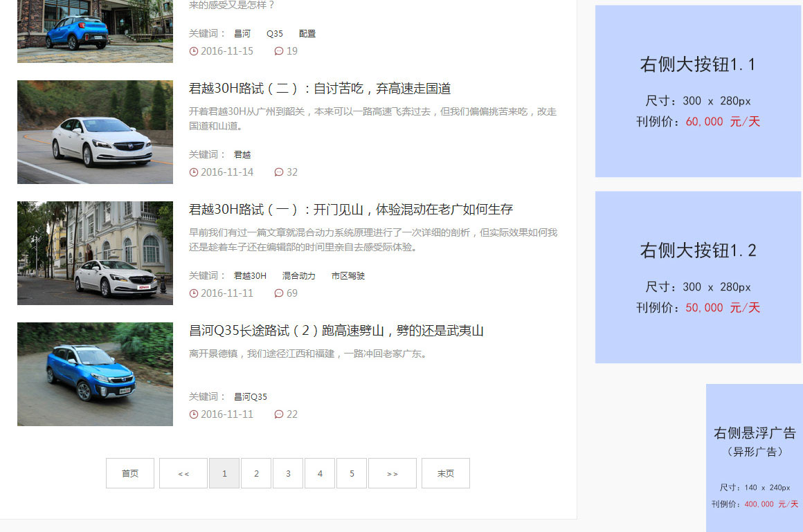Click floating ad 右侧悬浮广告
This screenshot has height=532, width=803.
coord(755,458)
